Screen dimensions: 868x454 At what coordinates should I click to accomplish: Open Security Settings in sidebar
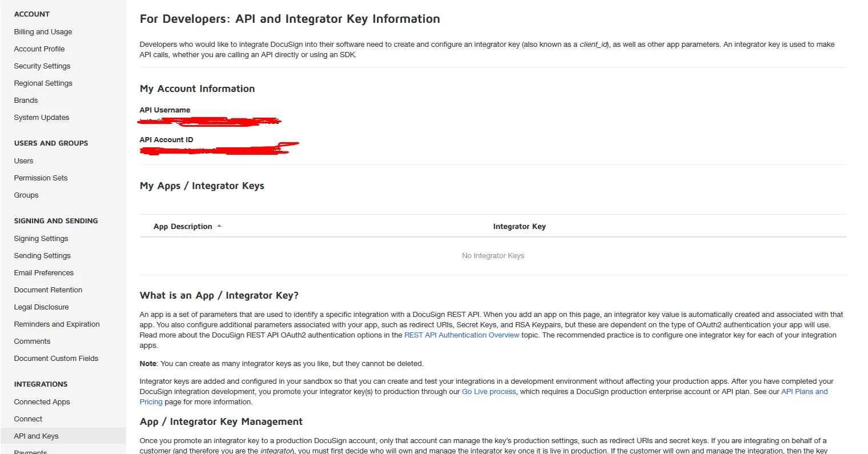click(x=42, y=66)
